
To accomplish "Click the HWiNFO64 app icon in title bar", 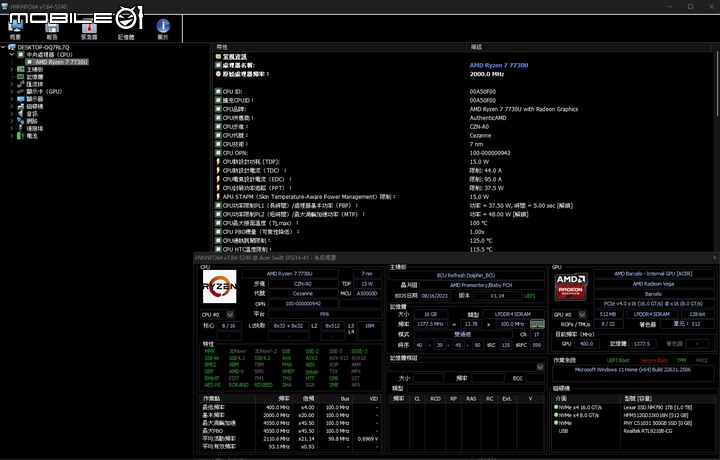I will tap(5, 6).
